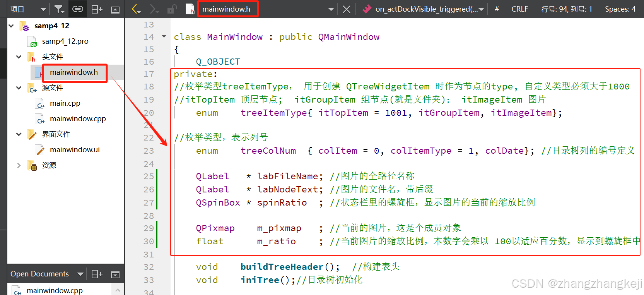Screen dimensions: 644x295
Task: Split the project panel with the split icon
Action: pyautogui.click(x=97, y=9)
